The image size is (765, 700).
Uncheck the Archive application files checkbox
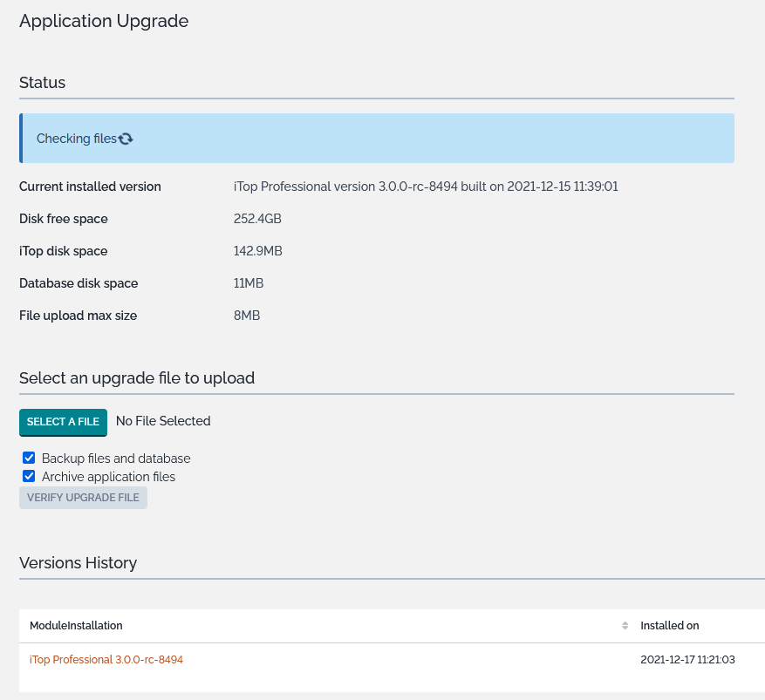[29, 476]
